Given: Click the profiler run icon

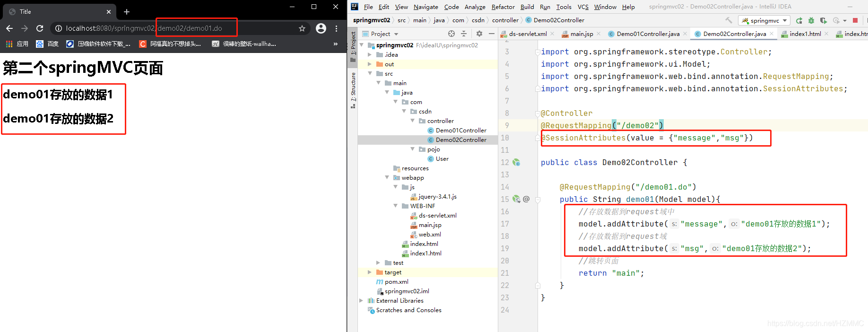Looking at the screenshot, I should [836, 20].
